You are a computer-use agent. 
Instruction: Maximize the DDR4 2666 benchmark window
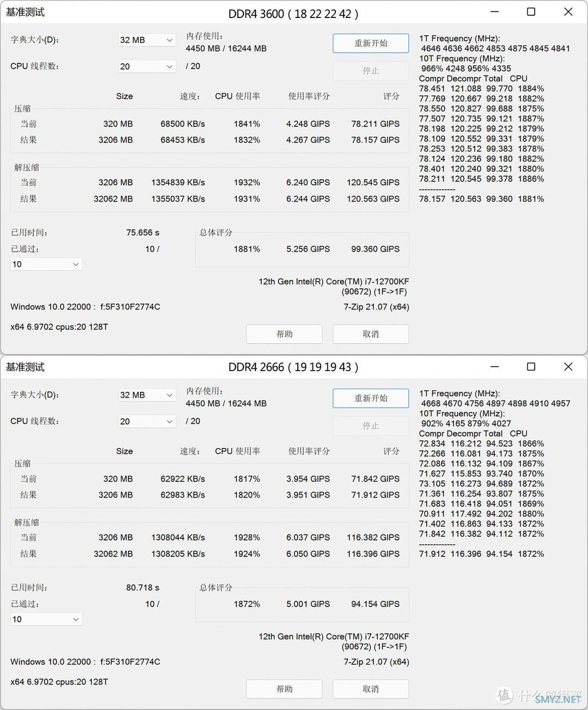(531, 367)
